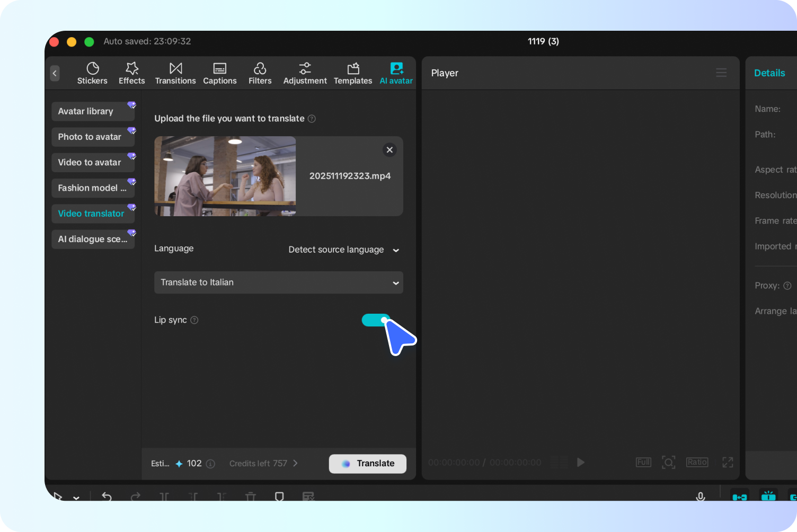
Task: Open the Transitions panel
Action: pos(175,73)
